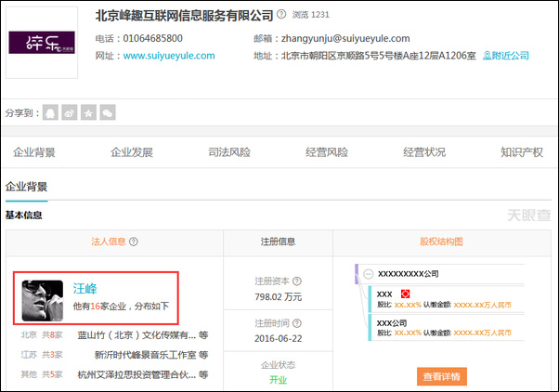Click the XXX shareholder entry name
Viewport: 559px width, 392px height.
point(384,294)
